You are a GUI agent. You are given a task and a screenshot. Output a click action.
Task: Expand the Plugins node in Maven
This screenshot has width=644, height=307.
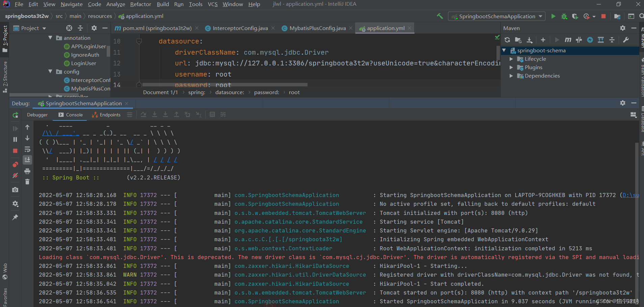(x=511, y=67)
